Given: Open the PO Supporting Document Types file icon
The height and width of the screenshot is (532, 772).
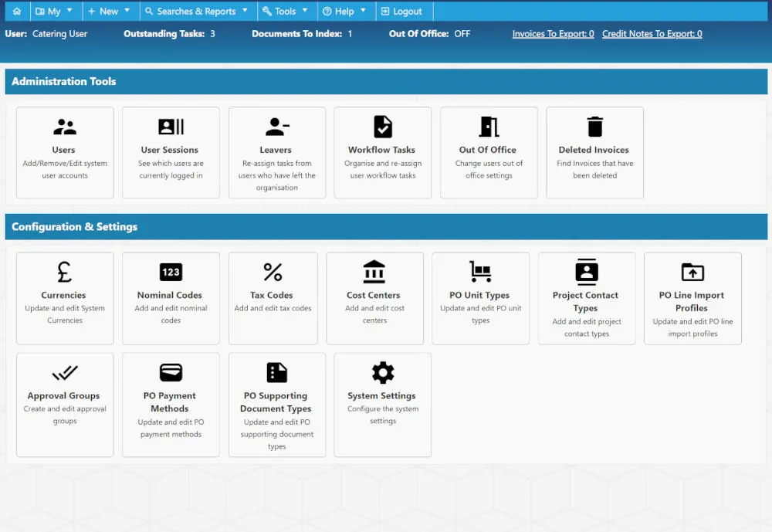Looking at the screenshot, I should tap(276, 372).
